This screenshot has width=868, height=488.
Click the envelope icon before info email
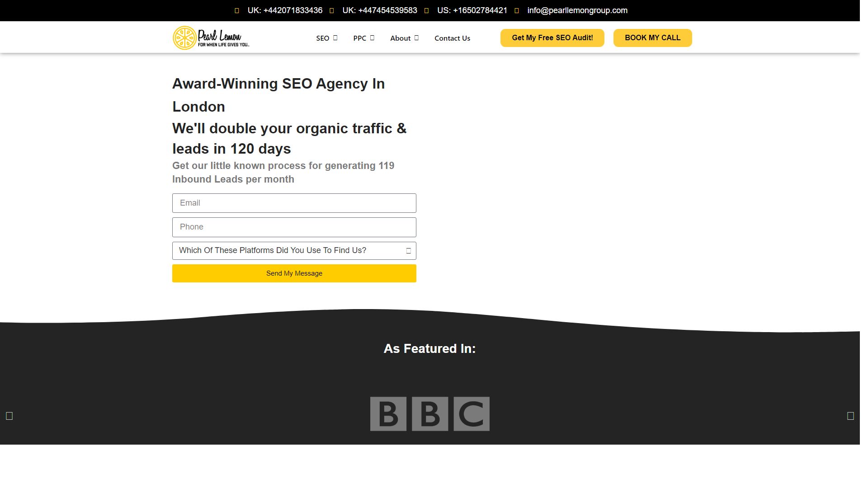(517, 10)
